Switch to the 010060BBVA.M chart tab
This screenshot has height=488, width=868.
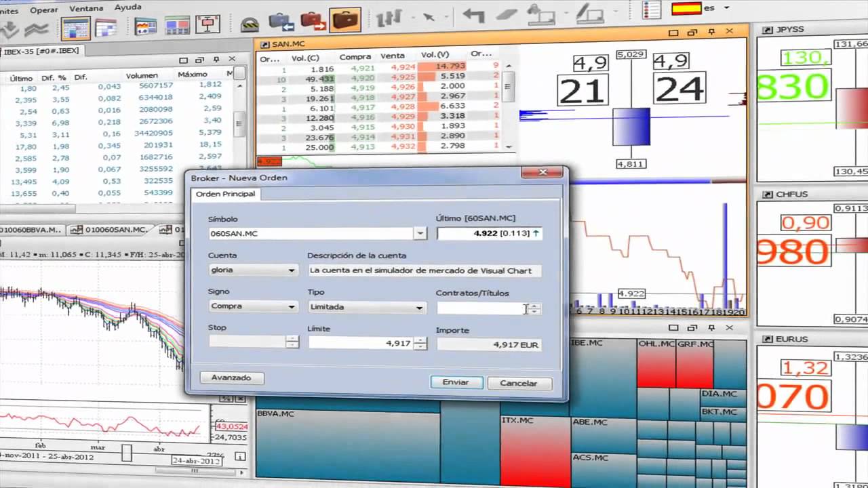pyautogui.click(x=32, y=230)
